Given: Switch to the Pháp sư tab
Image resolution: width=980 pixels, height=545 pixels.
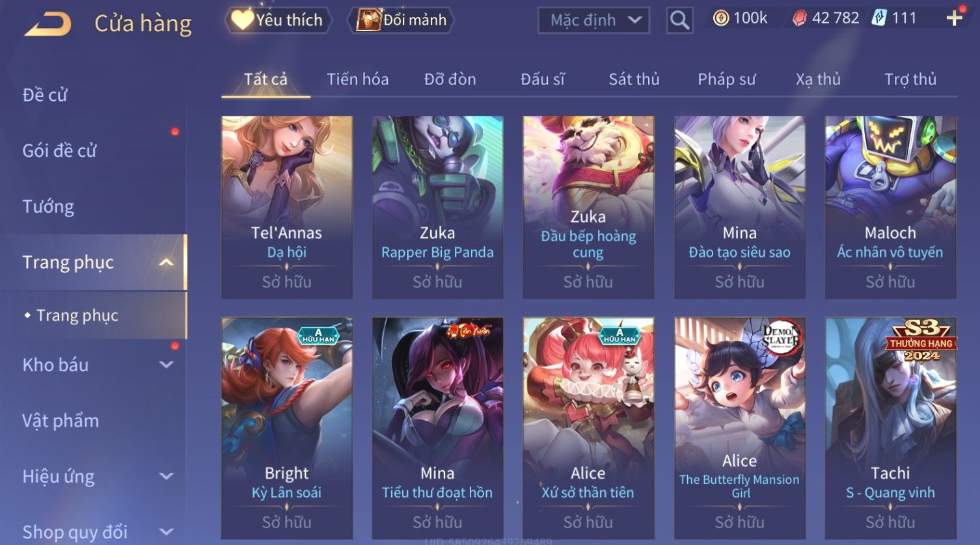Looking at the screenshot, I should (x=727, y=79).
